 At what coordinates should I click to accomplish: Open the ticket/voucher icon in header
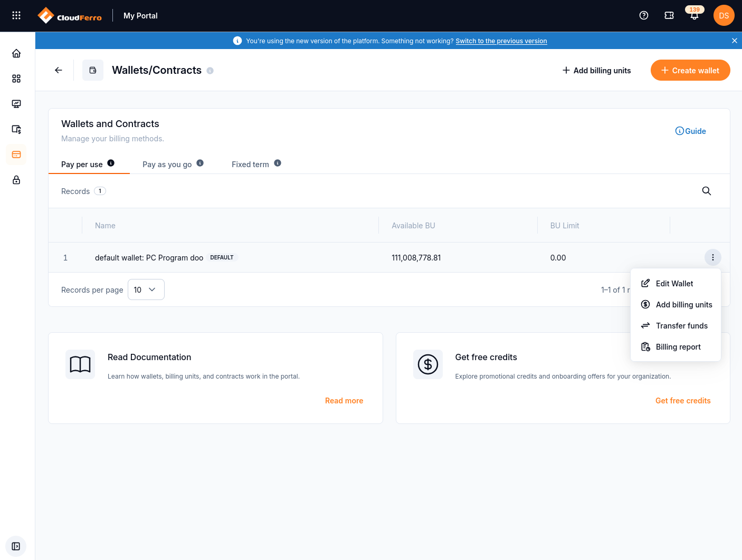[x=669, y=15]
